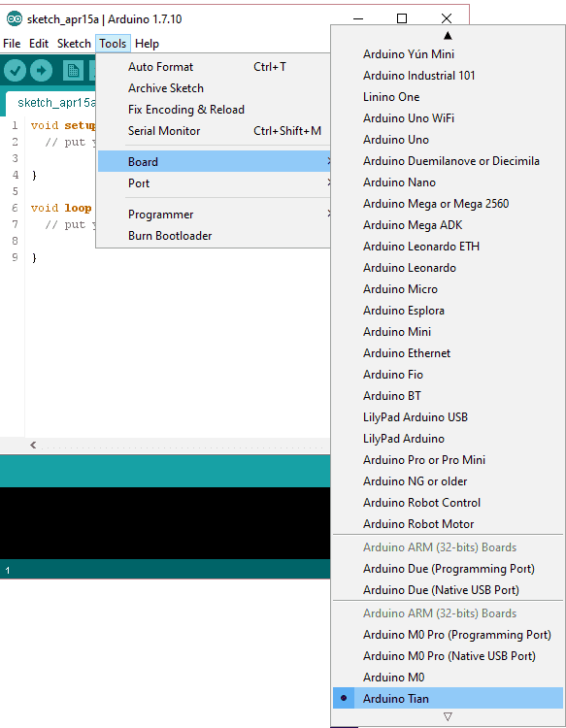Open the File menu
The image size is (566, 728).
[x=12, y=44]
